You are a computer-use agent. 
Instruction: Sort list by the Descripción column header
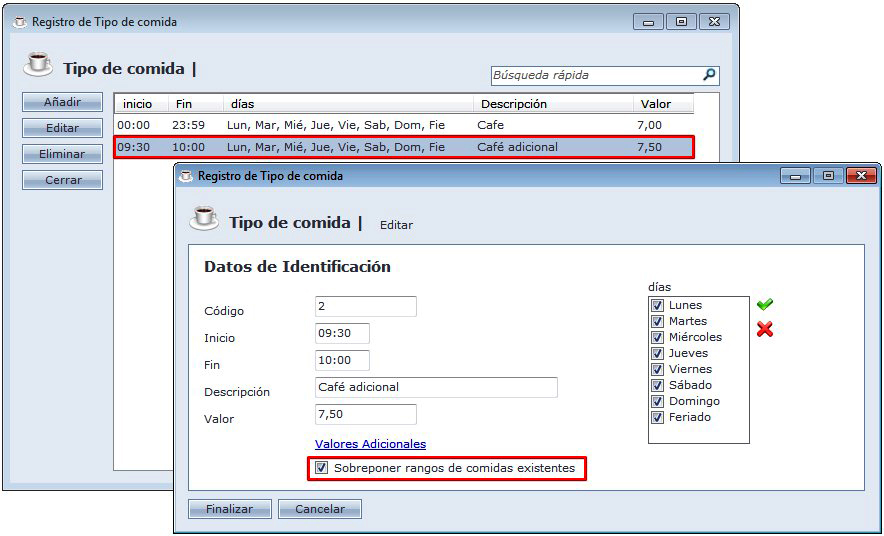(514, 104)
